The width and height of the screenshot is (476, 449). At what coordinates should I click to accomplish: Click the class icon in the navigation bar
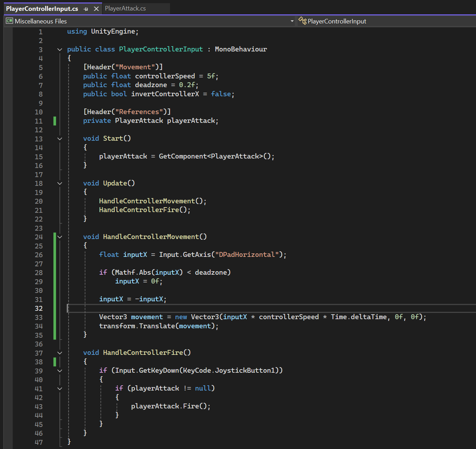pos(302,21)
